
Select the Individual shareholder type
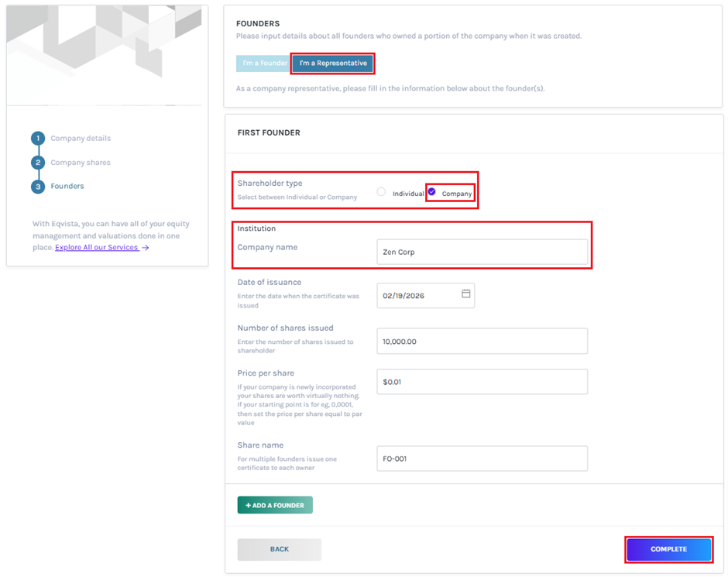[381, 192]
